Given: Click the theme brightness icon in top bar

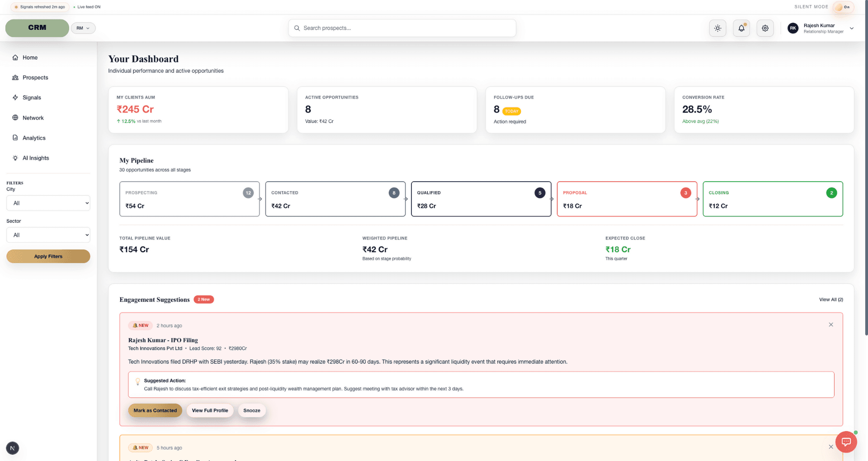Looking at the screenshot, I should (717, 28).
